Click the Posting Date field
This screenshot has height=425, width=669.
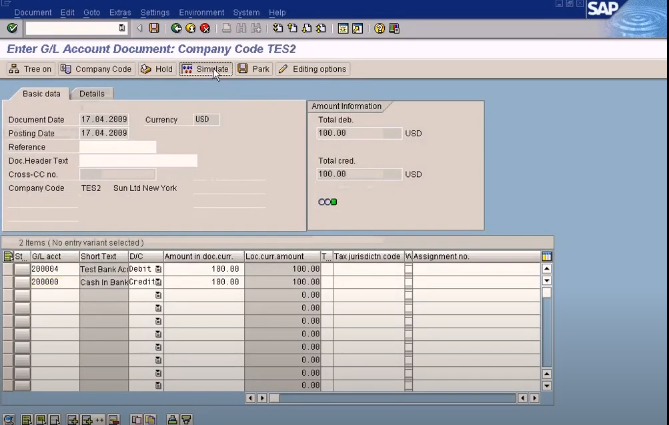coord(104,133)
